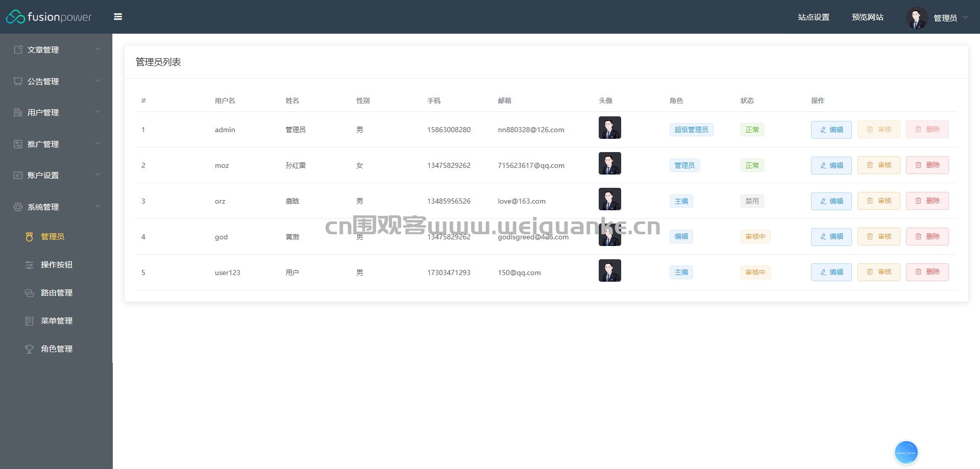Click 审核中 status tag in god row

(x=755, y=237)
